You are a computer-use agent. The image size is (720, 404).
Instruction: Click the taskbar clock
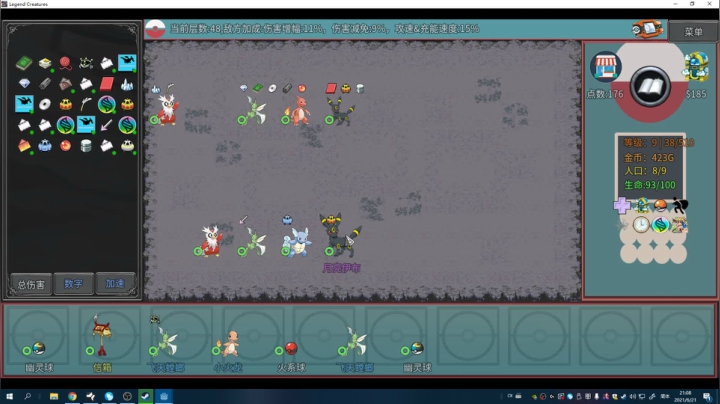click(x=685, y=396)
